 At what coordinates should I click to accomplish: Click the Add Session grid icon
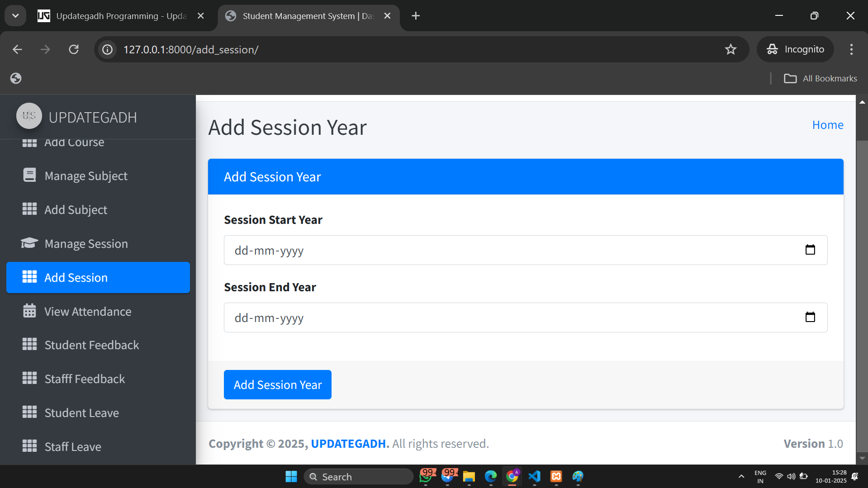pyautogui.click(x=29, y=277)
